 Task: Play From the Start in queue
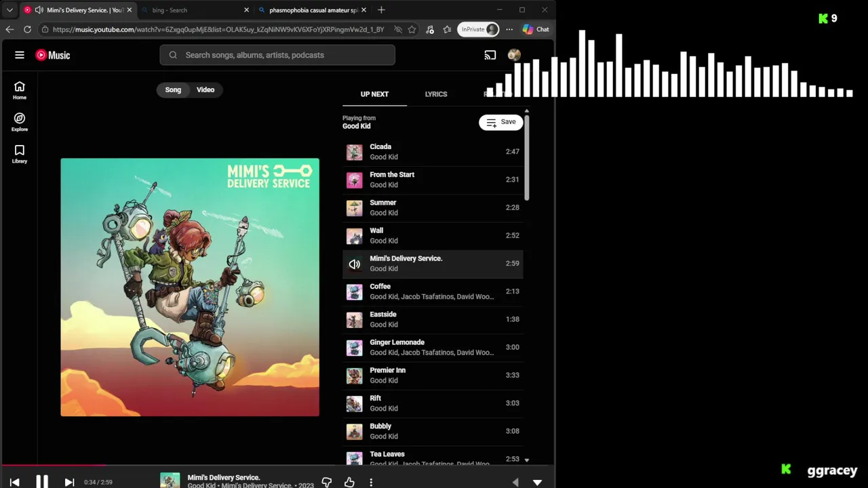(x=433, y=180)
